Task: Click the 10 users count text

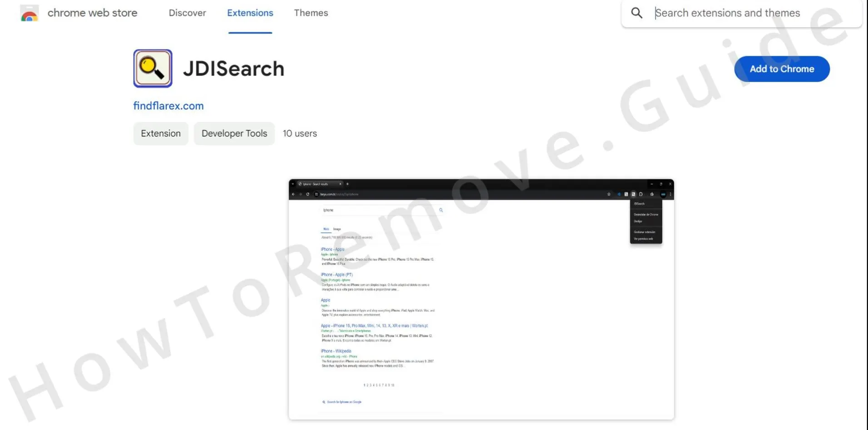Action: [300, 133]
